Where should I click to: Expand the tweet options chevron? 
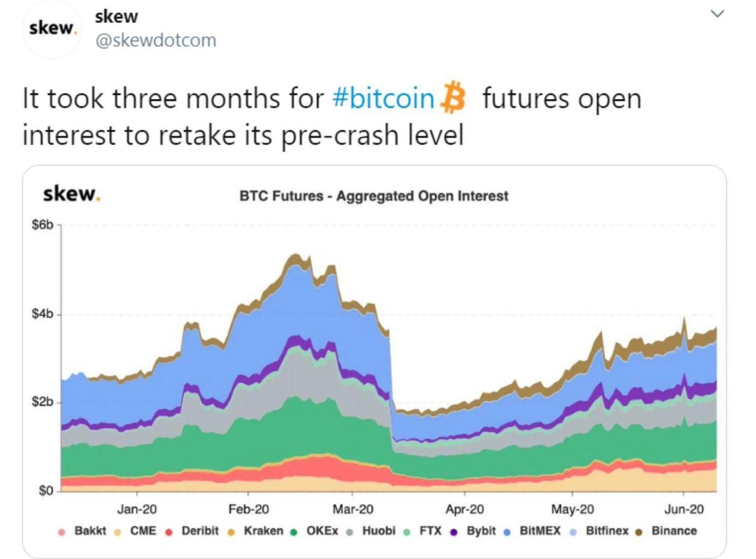point(717,14)
